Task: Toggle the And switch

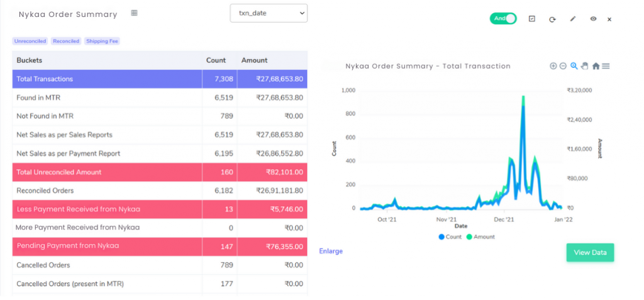Action: 503,18
